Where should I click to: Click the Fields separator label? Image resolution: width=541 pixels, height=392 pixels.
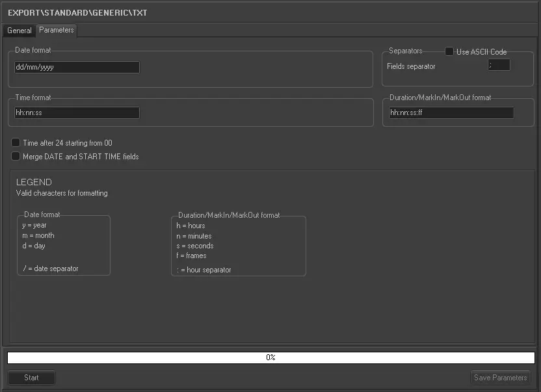pyautogui.click(x=411, y=66)
